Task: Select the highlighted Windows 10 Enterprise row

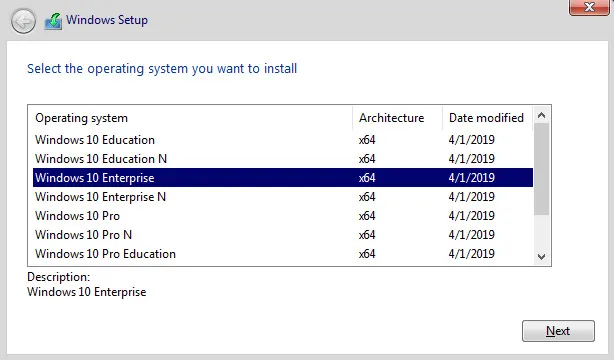Action: tap(283, 177)
